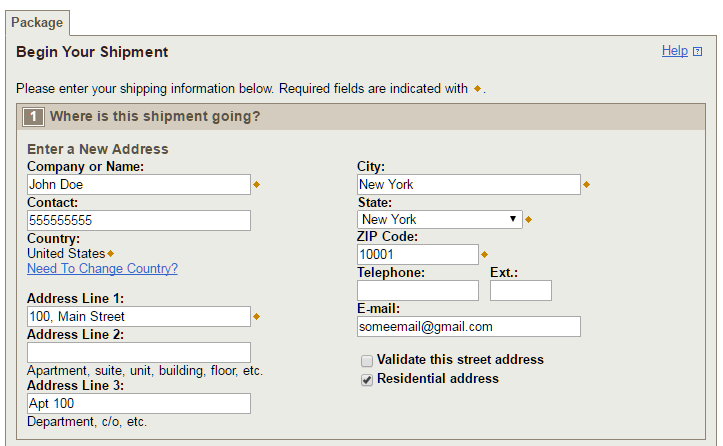Click the step 1 number icon
The image size is (723, 446).
(x=34, y=117)
